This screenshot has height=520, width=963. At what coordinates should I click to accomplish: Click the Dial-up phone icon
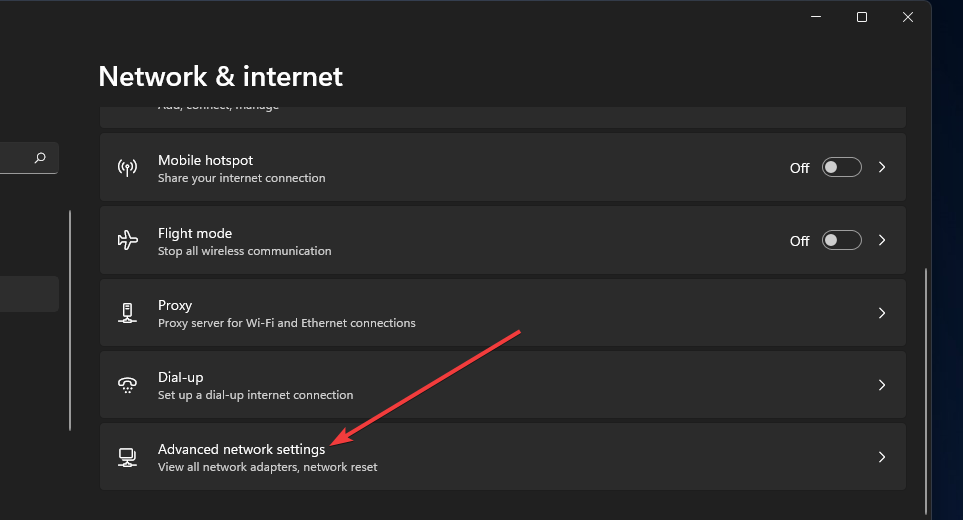(x=127, y=385)
